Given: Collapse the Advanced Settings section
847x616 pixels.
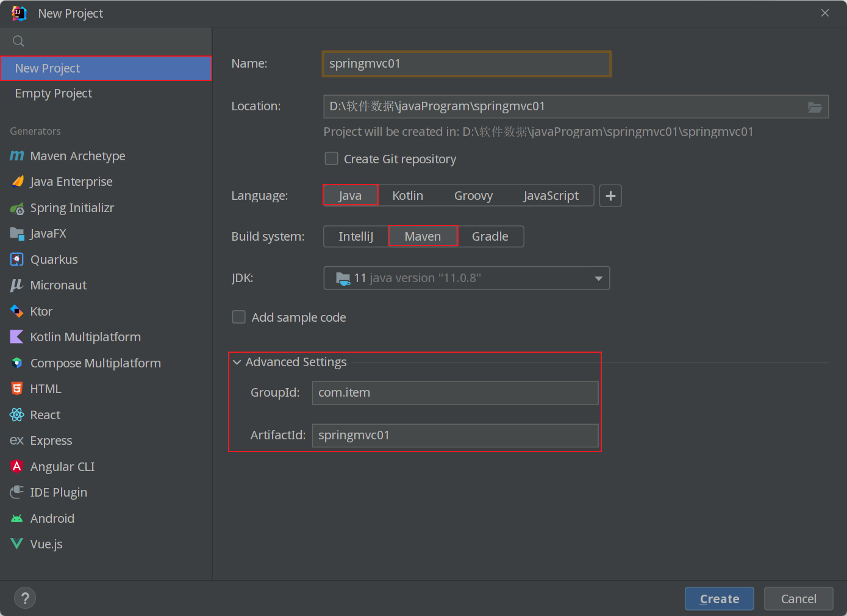Looking at the screenshot, I should (x=237, y=362).
